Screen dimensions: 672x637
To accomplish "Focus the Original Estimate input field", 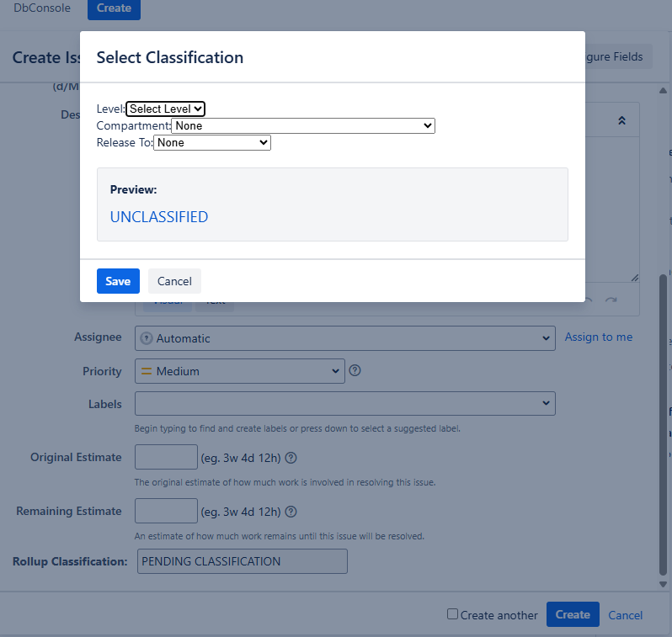I will 166,458.
